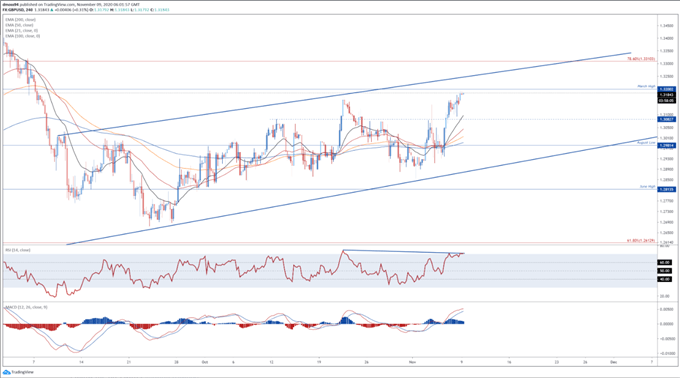Click the EMA (21, close, 0) indicator label
The image size is (680, 378).
pyautogui.click(x=22, y=30)
